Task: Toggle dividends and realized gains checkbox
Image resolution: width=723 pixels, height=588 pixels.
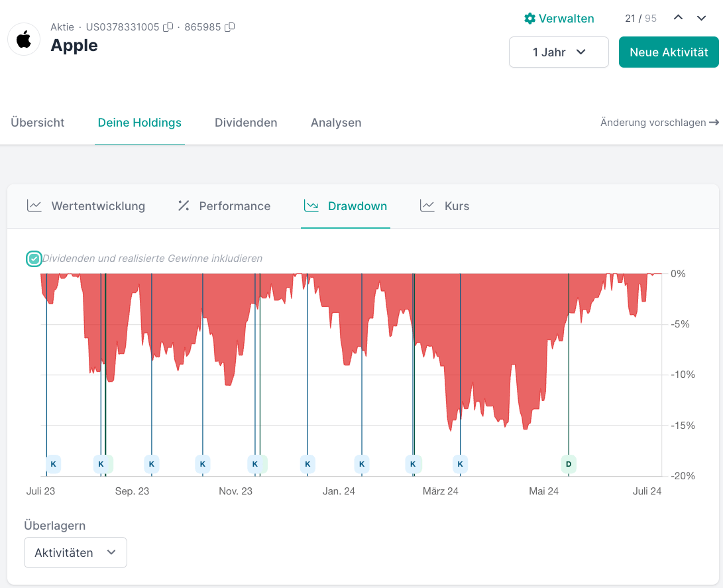Action: pyautogui.click(x=34, y=259)
